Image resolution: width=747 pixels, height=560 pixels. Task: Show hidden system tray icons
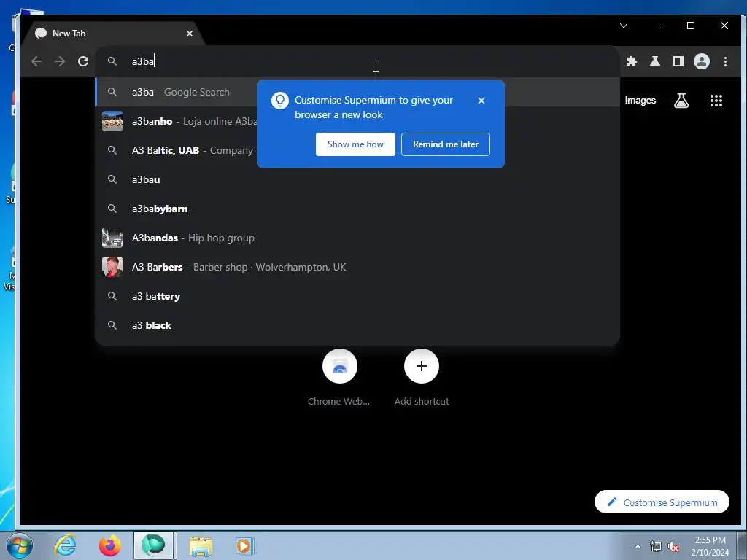tap(638, 546)
